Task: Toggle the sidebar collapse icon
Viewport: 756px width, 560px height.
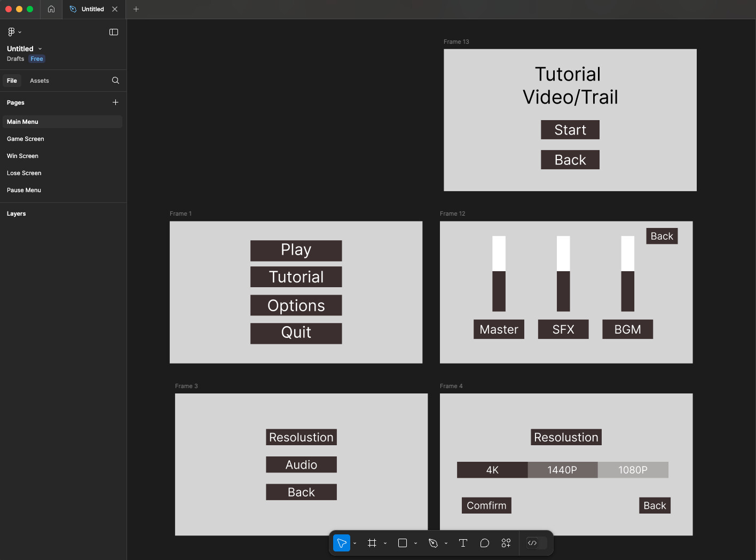Action: (114, 32)
